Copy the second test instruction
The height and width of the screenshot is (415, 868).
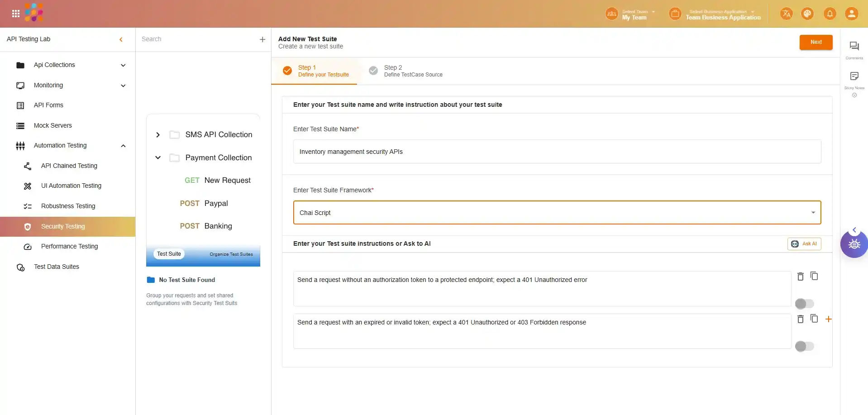click(x=814, y=319)
